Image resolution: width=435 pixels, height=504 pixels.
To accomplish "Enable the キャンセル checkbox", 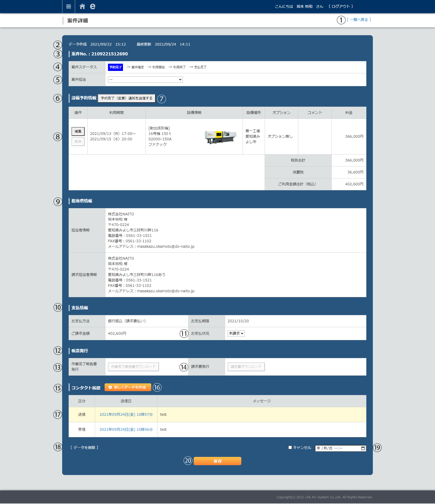I will pos(290,448).
